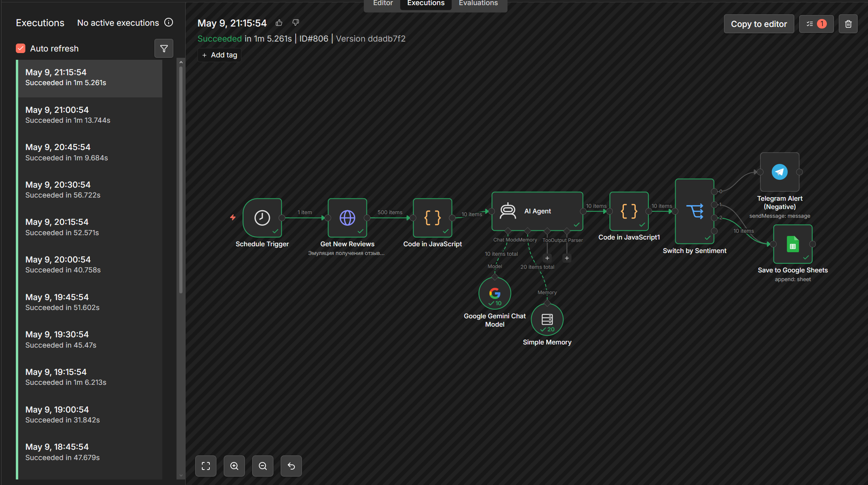The image size is (868, 485).
Task: Open execution May 9, 19:30:54
Action: tap(89, 340)
